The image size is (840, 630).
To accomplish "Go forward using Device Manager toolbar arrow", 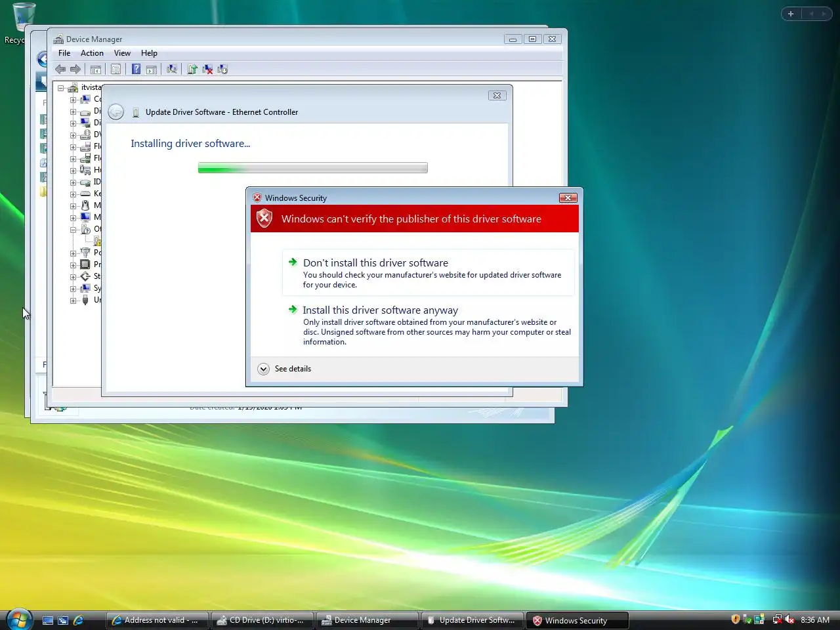I will point(75,69).
